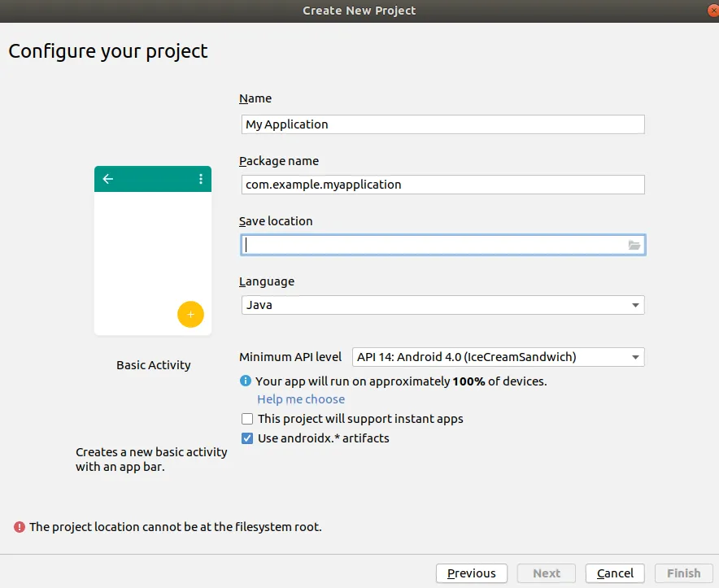The height and width of the screenshot is (588, 719).
Task: Enable instant apps support checkbox
Action: click(247, 419)
